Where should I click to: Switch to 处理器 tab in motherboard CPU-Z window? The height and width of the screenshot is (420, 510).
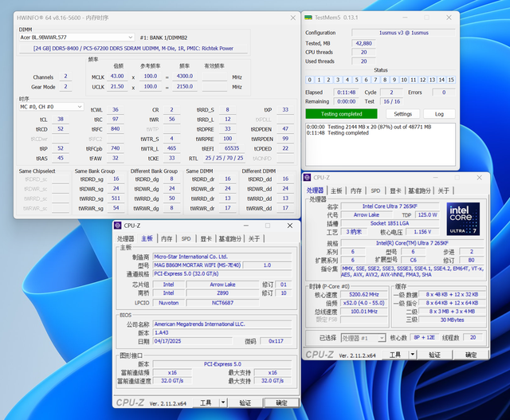[x=126, y=239]
